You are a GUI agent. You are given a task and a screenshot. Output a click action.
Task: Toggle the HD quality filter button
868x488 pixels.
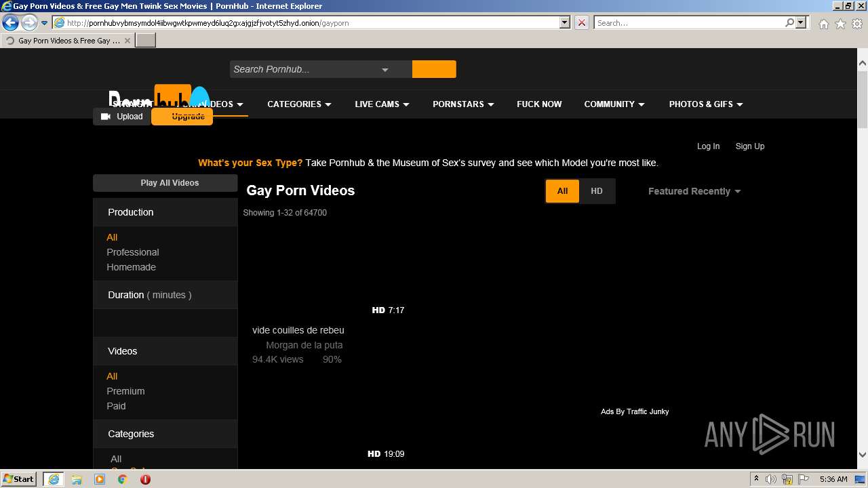pos(597,191)
